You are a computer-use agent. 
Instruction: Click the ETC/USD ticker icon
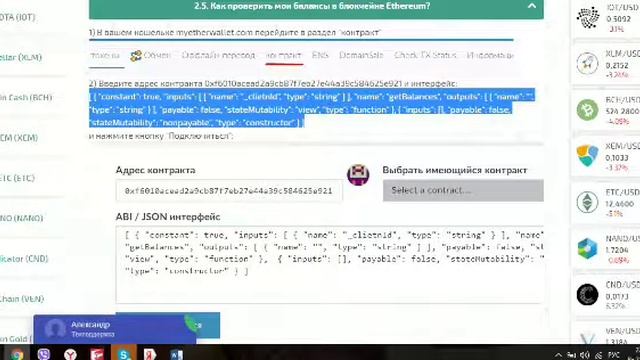click(587, 202)
